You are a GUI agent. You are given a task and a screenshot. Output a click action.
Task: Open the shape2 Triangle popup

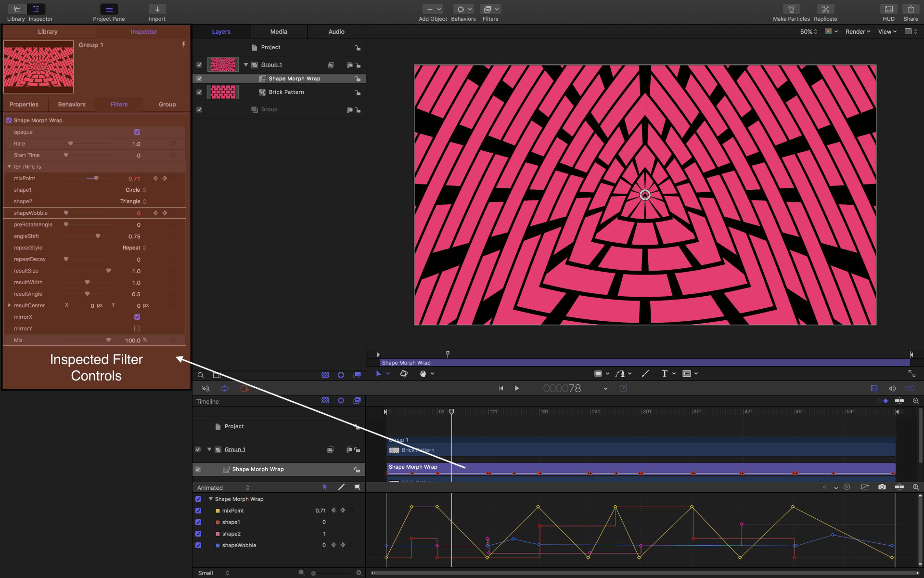click(x=133, y=201)
